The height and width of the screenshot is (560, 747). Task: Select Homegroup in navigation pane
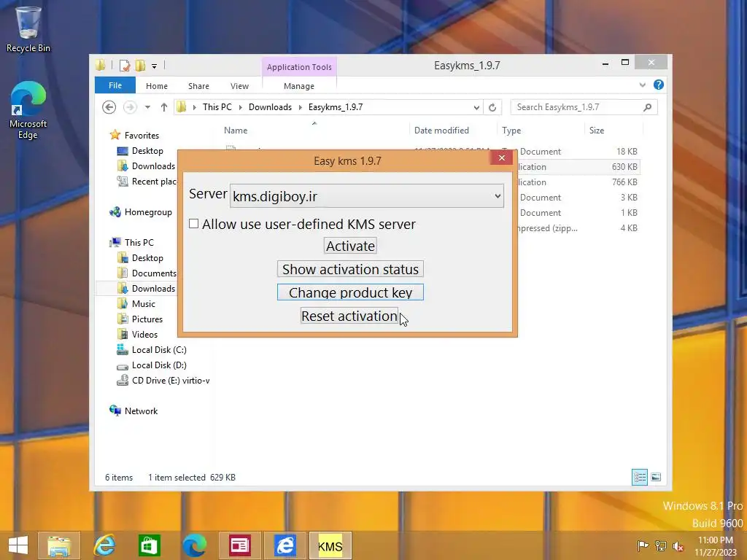pos(147,212)
